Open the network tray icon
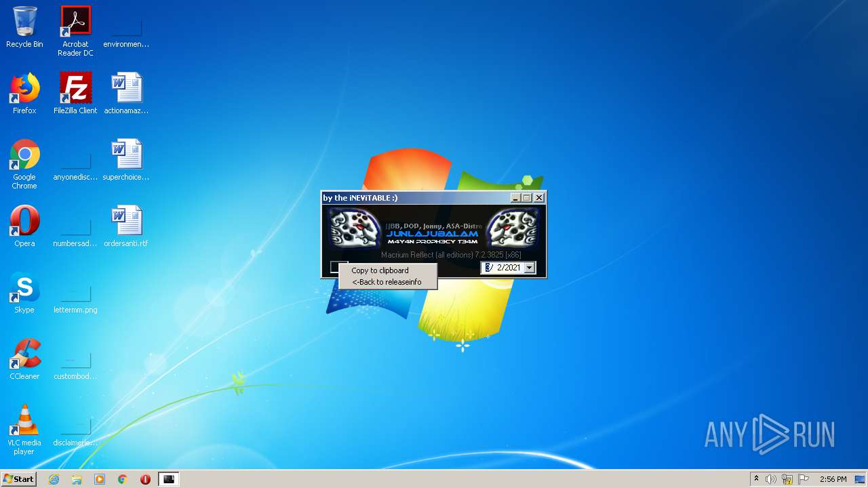868x488 pixels. pos(787,479)
